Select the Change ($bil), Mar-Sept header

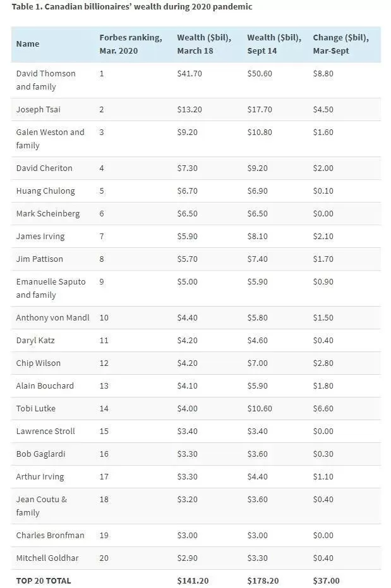tap(340, 44)
